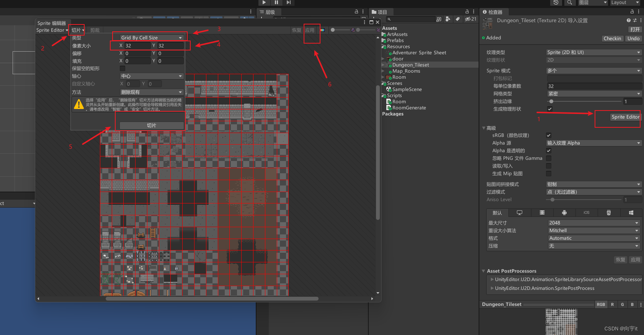Open the 层级 panel's three-dot options menu
The width and height of the screenshot is (644, 335).
pos(363,12)
